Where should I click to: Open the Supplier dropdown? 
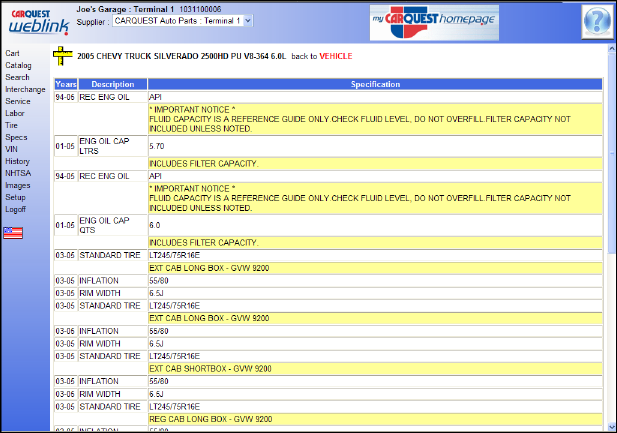[x=183, y=21]
